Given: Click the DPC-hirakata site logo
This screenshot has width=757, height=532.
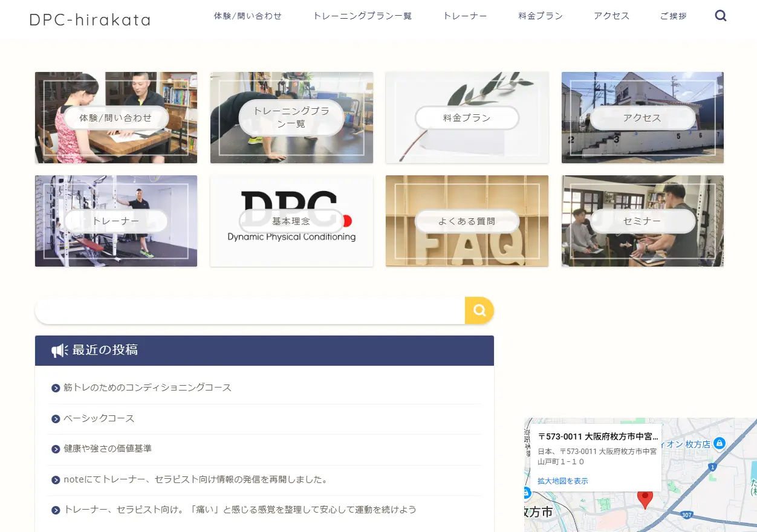Looking at the screenshot, I should point(90,19).
